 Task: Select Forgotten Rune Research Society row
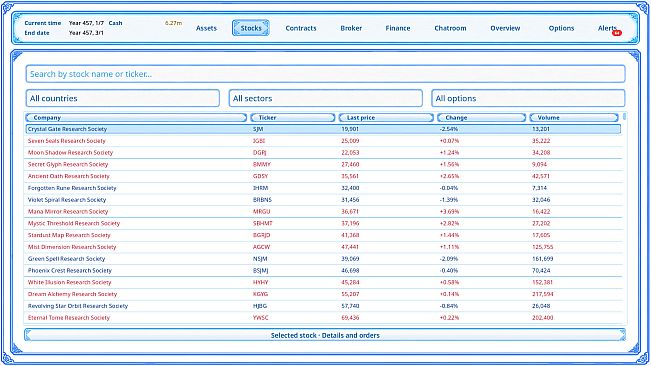tap(323, 188)
